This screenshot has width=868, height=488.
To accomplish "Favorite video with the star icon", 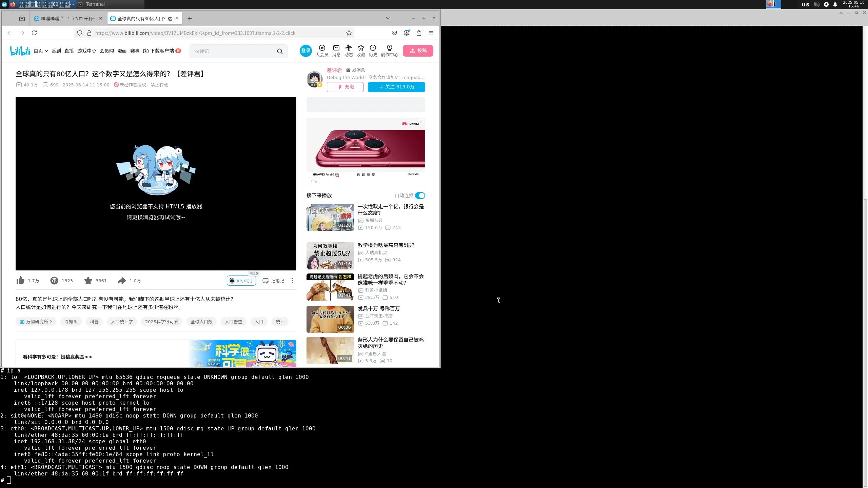I will (x=88, y=281).
